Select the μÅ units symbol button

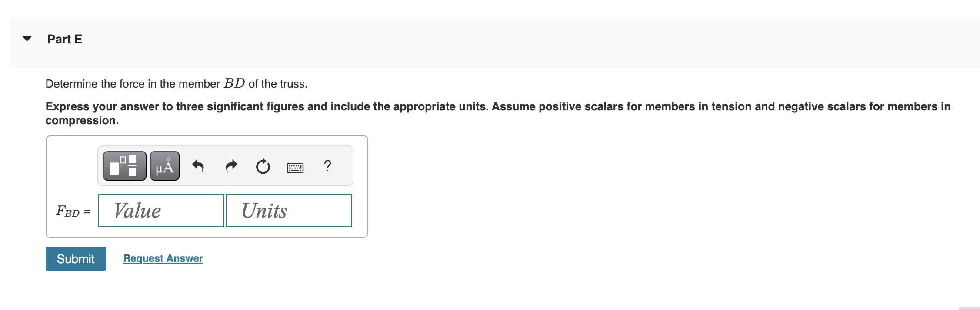pyautogui.click(x=164, y=165)
